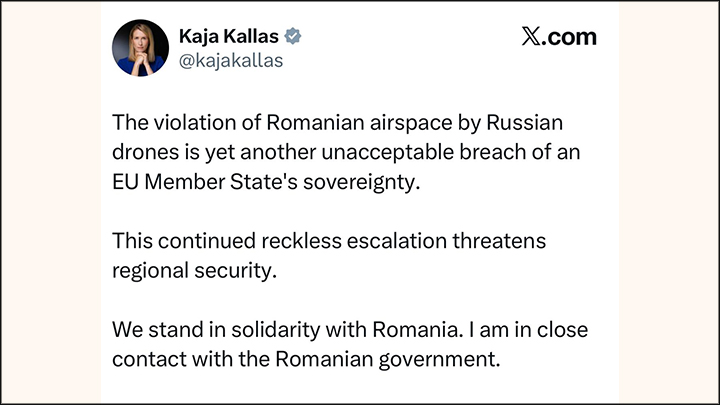The width and height of the screenshot is (720, 405).
Task: Click the word "unacceptable" in the tweet
Action: click(x=388, y=152)
